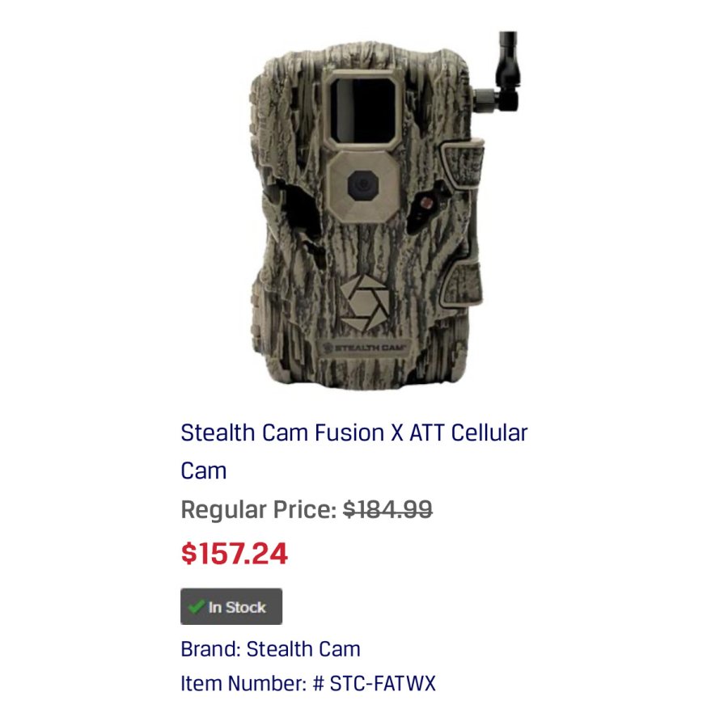The height and width of the screenshot is (713, 728).
Task: Click the red $157.24 sale price
Action: pos(235,554)
